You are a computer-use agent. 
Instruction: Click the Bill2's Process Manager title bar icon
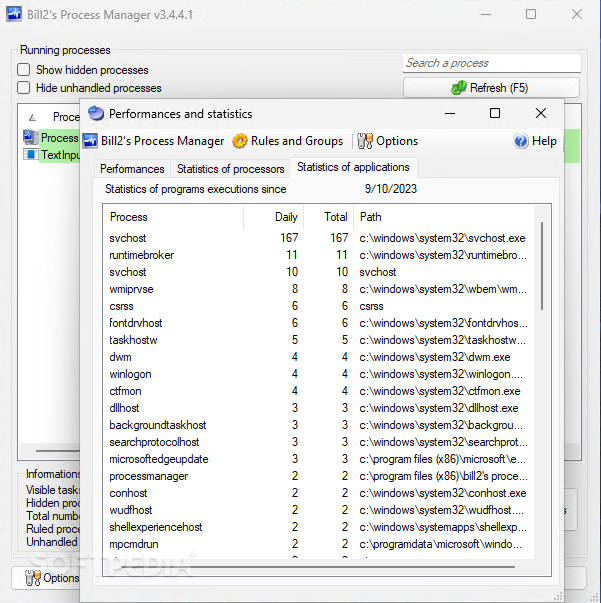[x=14, y=14]
